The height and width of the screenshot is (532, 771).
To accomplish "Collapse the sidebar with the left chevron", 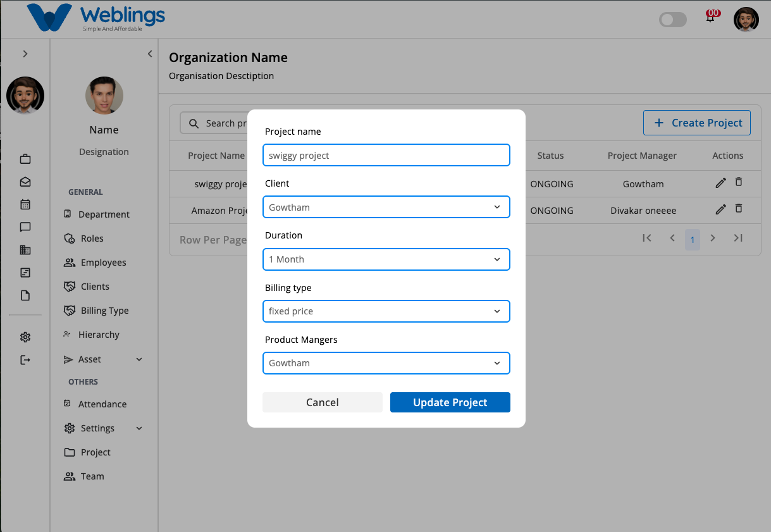I will tap(150, 54).
